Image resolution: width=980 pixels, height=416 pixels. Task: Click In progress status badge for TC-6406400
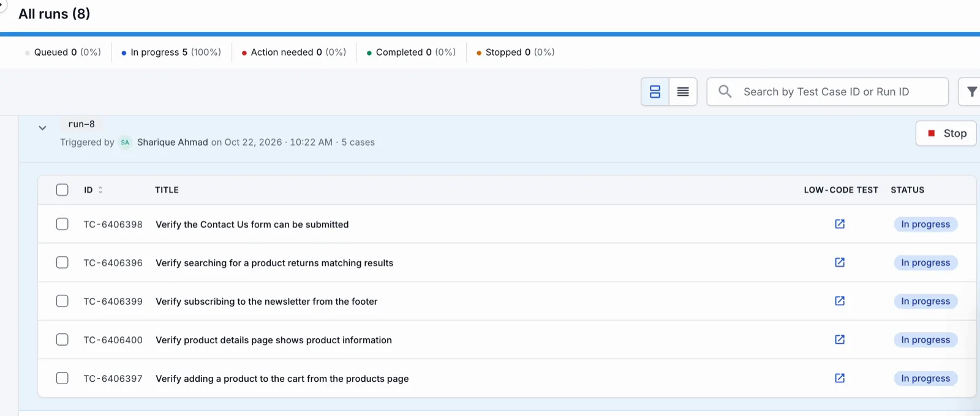point(925,340)
